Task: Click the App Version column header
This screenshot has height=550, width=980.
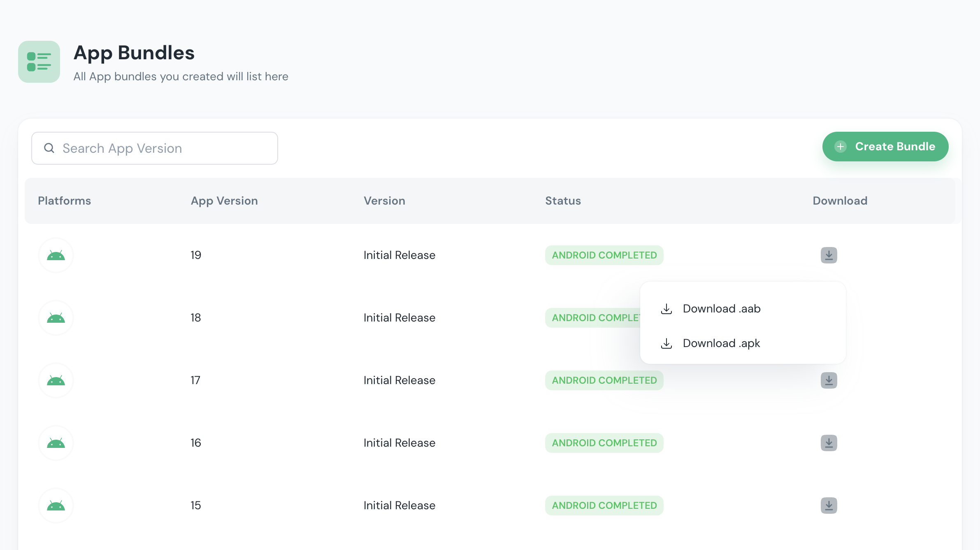Action: point(224,201)
